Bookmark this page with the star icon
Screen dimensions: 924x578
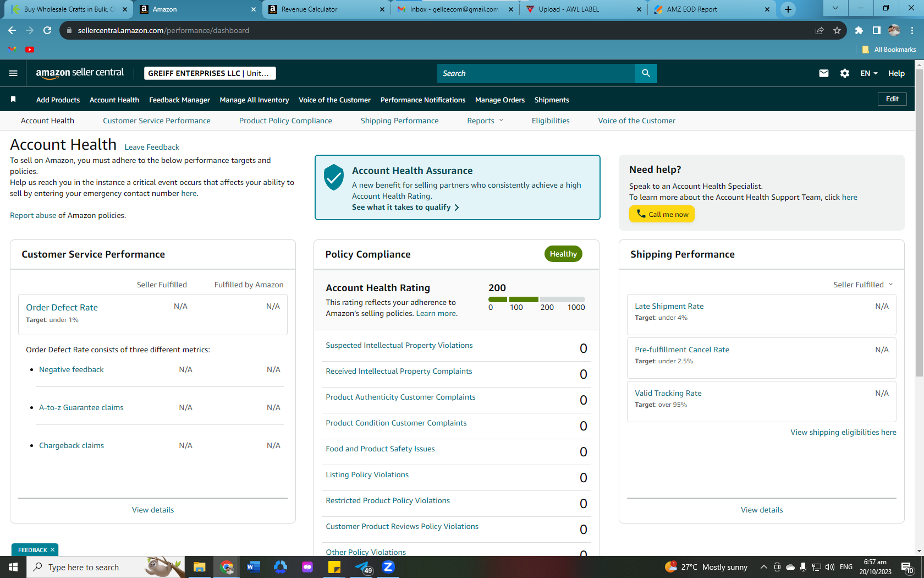click(x=837, y=30)
